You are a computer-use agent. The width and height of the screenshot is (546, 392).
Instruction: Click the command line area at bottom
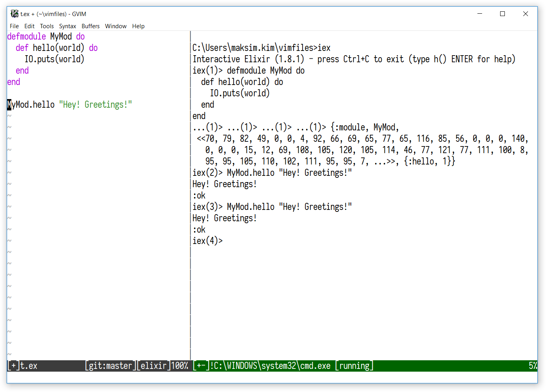click(x=272, y=377)
